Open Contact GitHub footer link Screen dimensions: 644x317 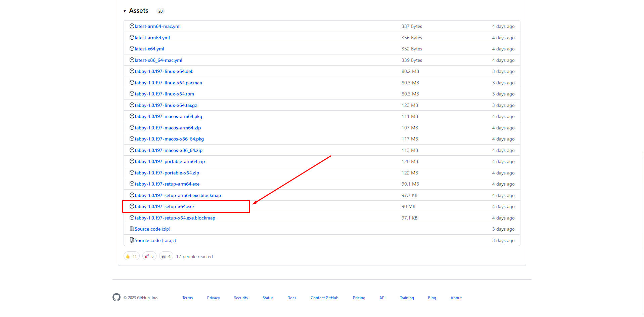[x=324, y=298]
